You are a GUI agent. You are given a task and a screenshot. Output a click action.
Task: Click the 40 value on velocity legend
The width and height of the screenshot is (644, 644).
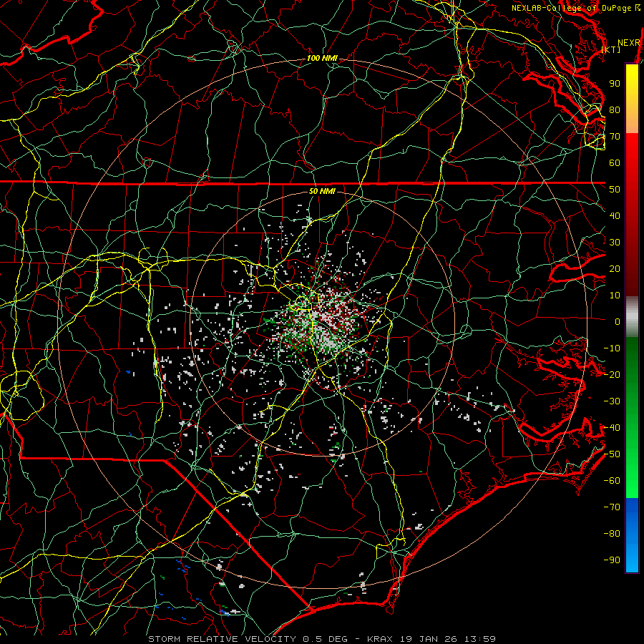(x=615, y=215)
